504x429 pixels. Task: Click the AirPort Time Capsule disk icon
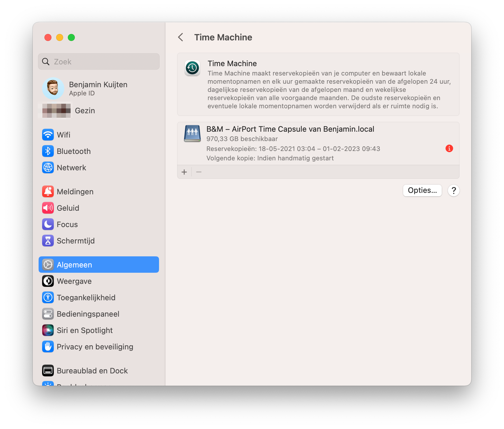pyautogui.click(x=192, y=133)
